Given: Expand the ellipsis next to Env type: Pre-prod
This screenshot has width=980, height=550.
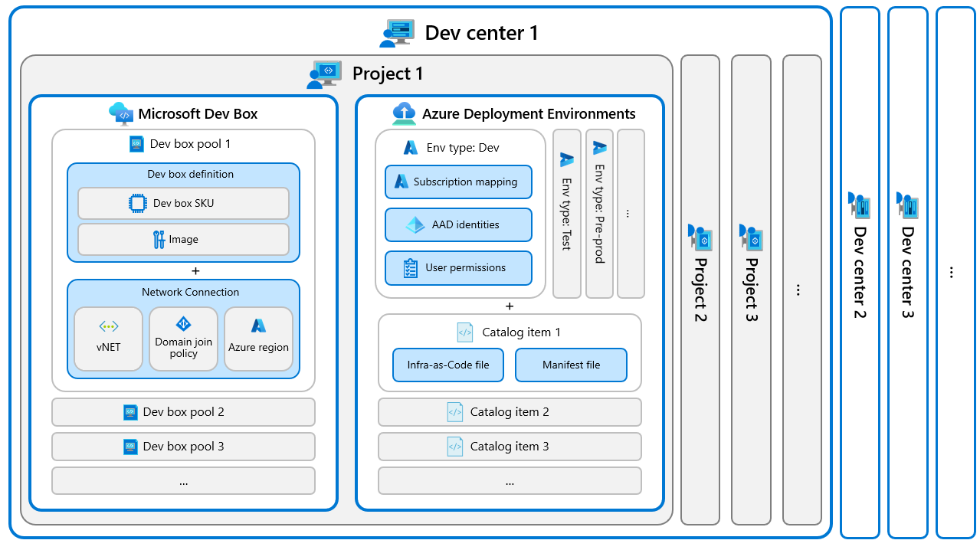Looking at the screenshot, I should point(628,213).
